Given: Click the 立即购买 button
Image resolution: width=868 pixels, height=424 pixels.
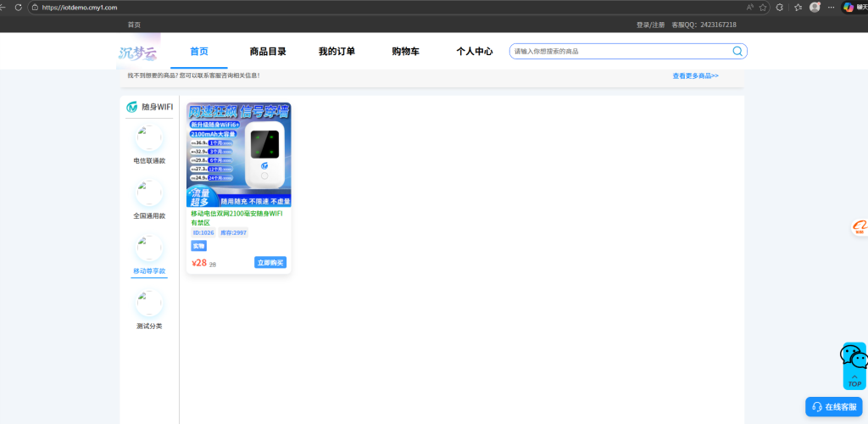Looking at the screenshot, I should (270, 262).
